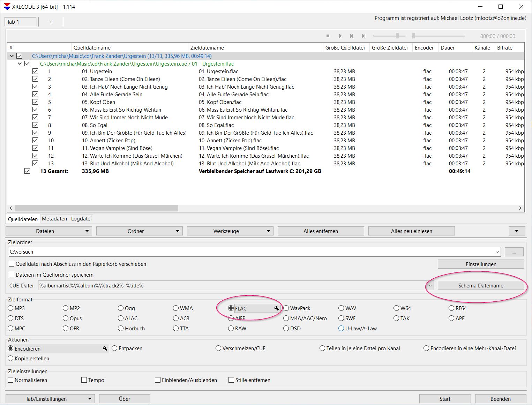Collapse the Urgestein.cue tree node

click(20, 64)
